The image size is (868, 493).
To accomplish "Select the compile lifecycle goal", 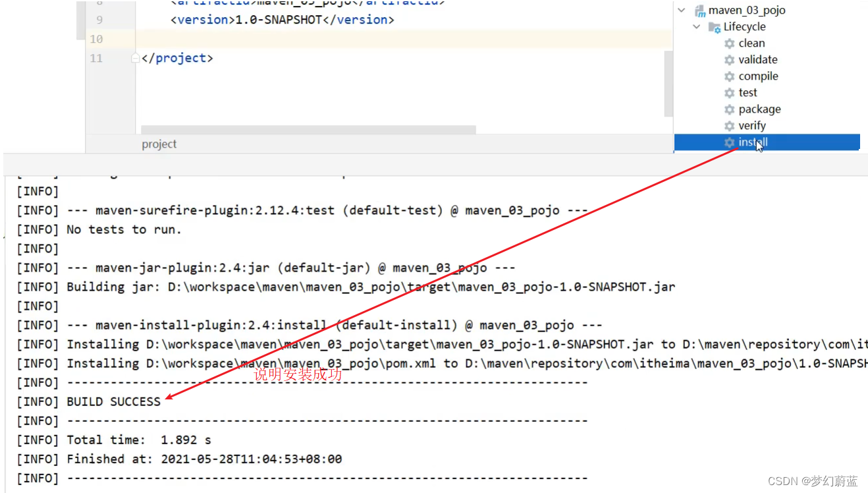I will pos(758,76).
